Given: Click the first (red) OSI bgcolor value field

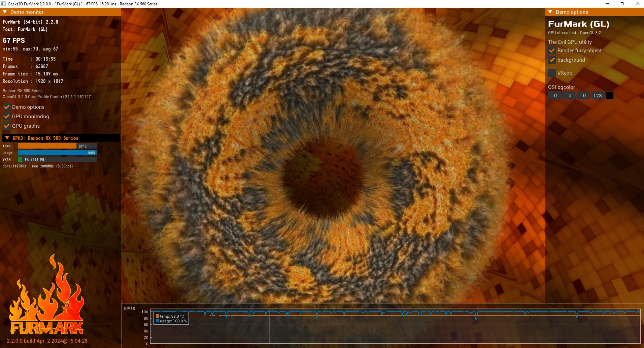Looking at the screenshot, I should click(555, 95).
